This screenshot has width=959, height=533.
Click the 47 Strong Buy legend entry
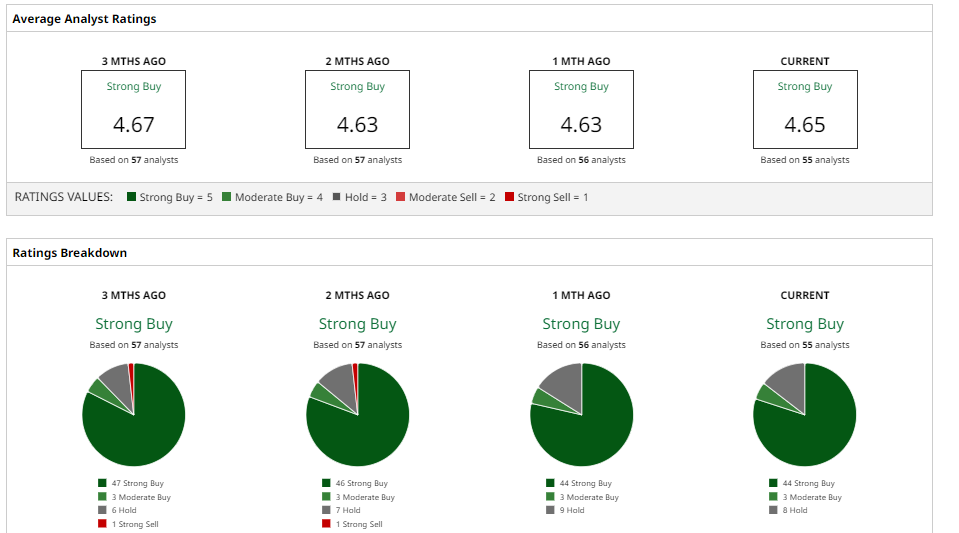(x=130, y=483)
